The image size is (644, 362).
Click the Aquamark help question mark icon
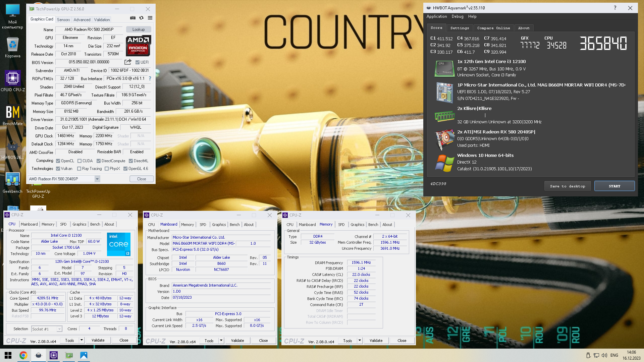coord(615,8)
